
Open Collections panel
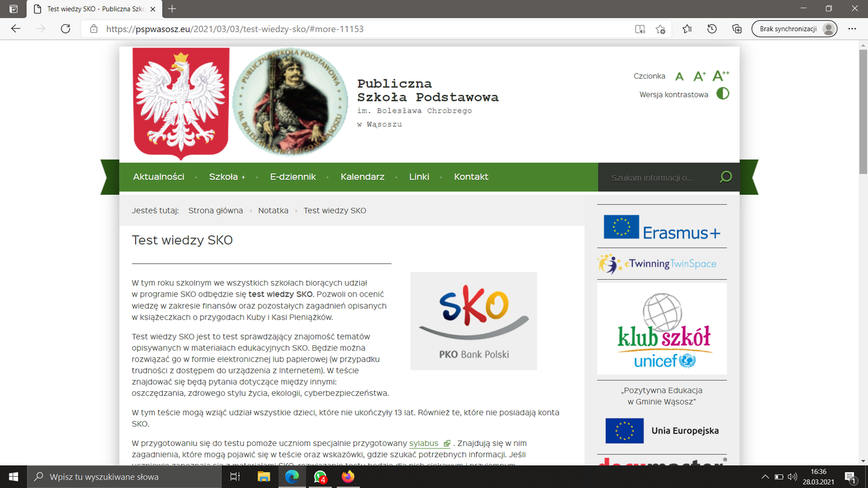[736, 29]
